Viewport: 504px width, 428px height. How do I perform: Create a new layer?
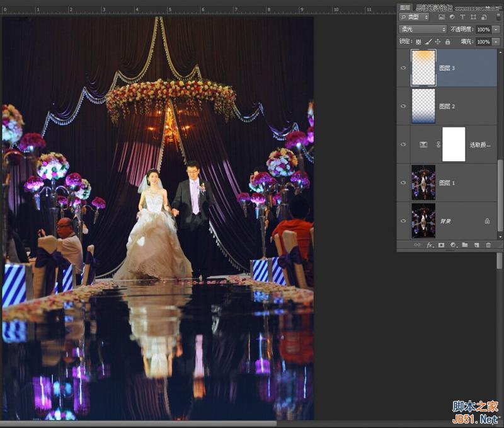tap(476, 245)
